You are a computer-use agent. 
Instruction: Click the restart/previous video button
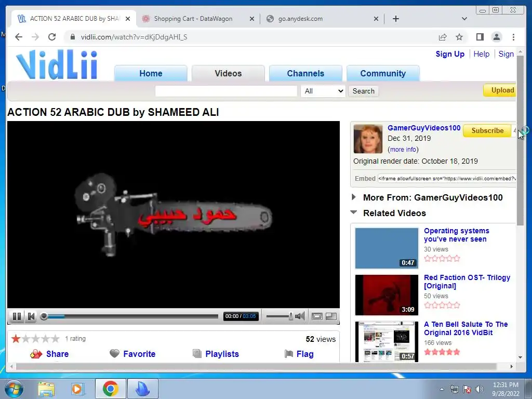31,316
